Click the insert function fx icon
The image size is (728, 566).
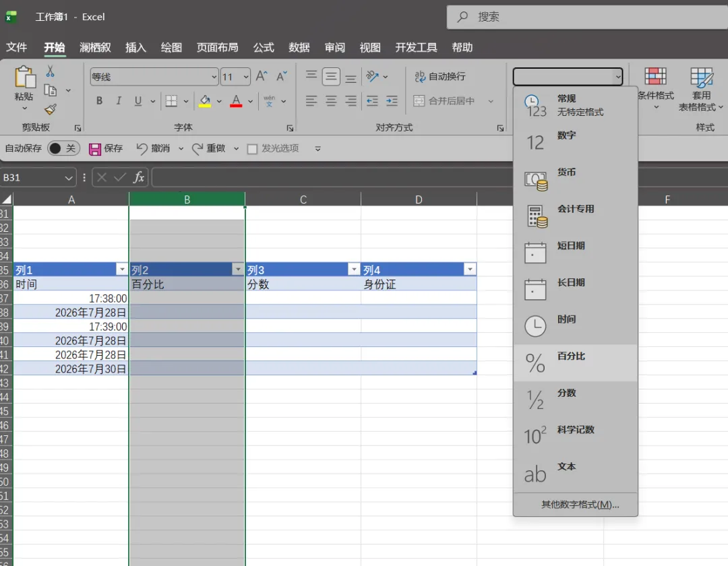tap(138, 177)
